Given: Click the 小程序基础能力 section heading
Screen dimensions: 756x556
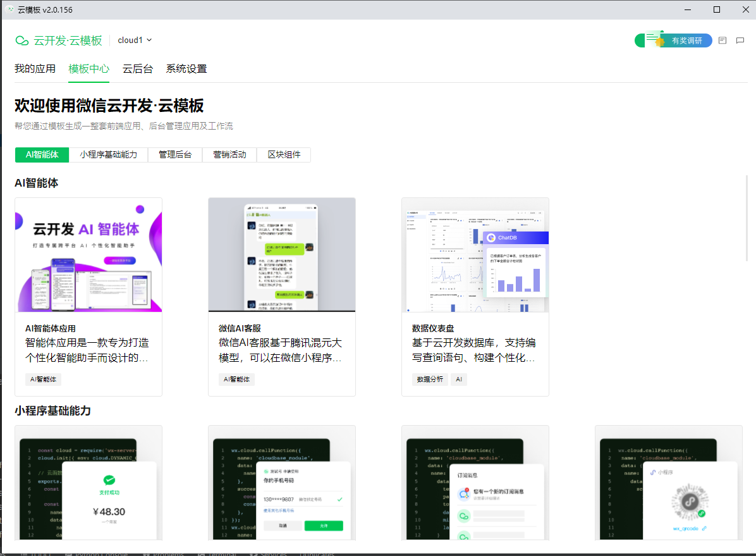Looking at the screenshot, I should pos(52,411).
